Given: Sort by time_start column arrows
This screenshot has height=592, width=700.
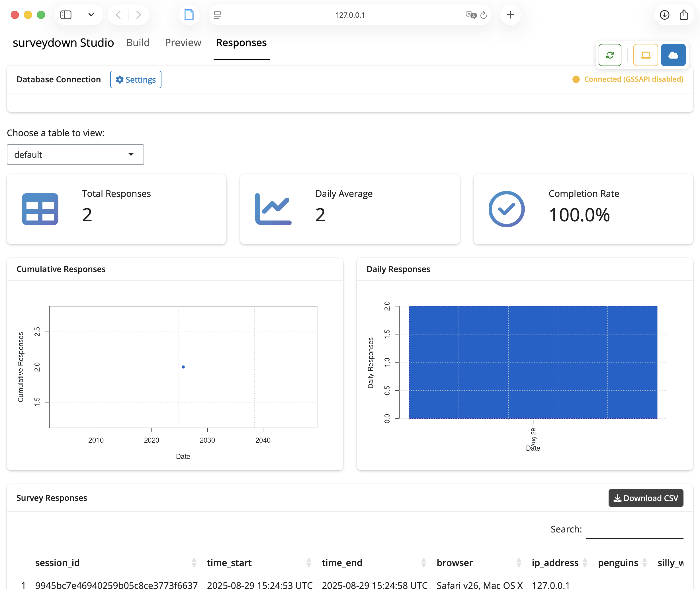Looking at the screenshot, I should [309, 563].
